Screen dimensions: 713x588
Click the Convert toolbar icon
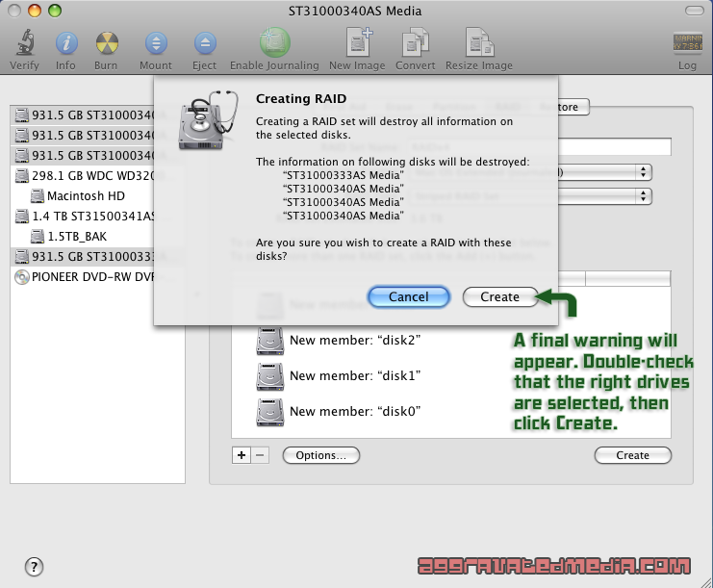(415, 42)
